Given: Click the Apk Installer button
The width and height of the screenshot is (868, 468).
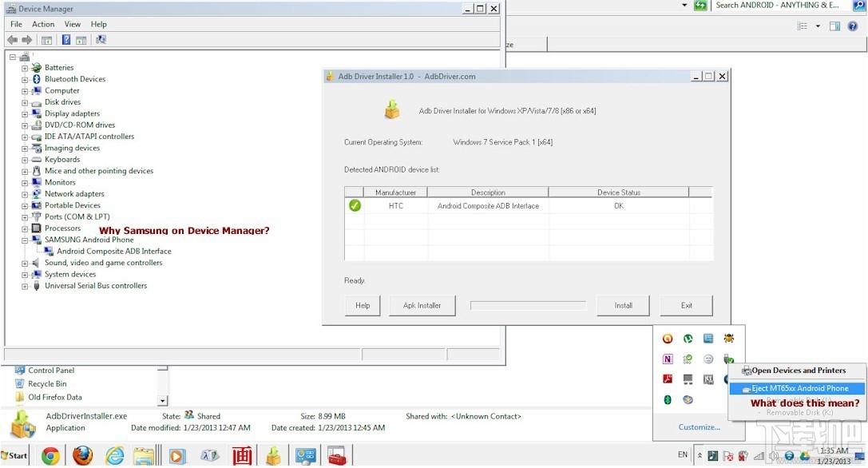Looking at the screenshot, I should point(422,305).
